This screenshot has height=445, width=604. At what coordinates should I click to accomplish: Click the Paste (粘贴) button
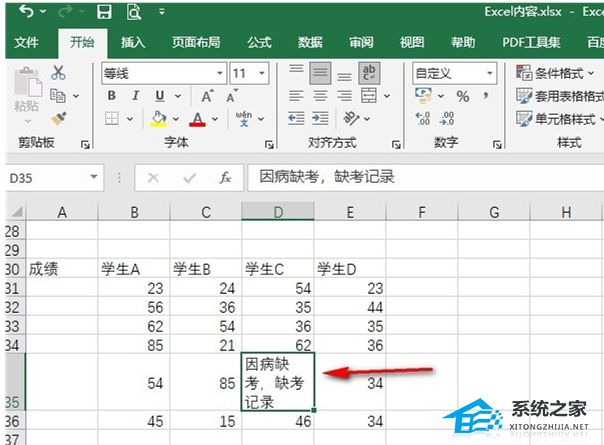coord(27,96)
